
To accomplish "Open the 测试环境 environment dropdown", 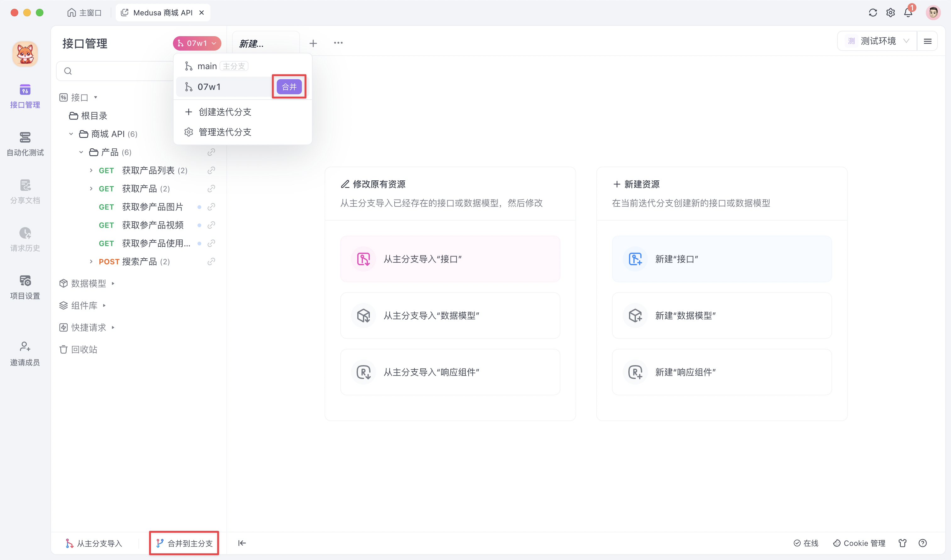I will pyautogui.click(x=878, y=41).
